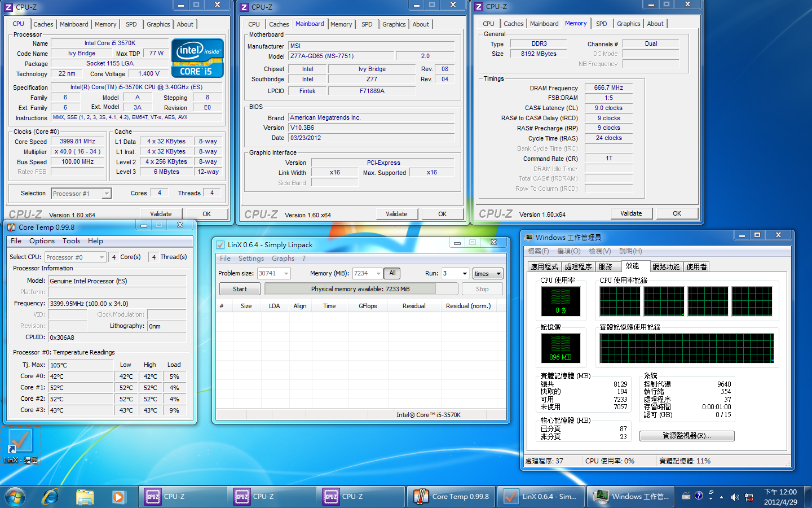Open Windows Explorer folder icon in taskbar
The height and width of the screenshot is (508, 812).
[x=85, y=497]
